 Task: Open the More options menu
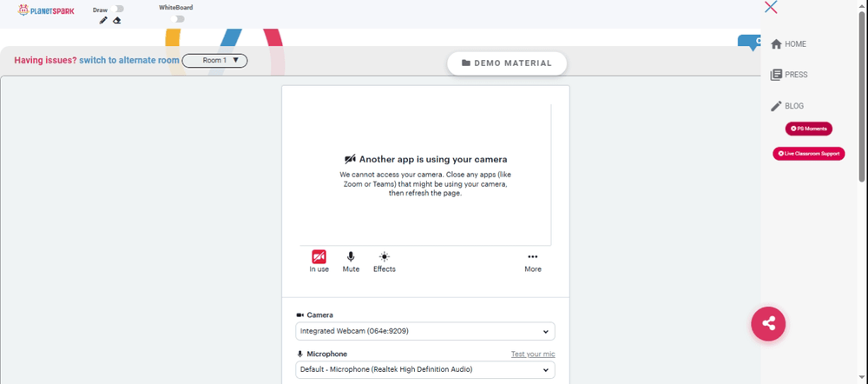[533, 262]
